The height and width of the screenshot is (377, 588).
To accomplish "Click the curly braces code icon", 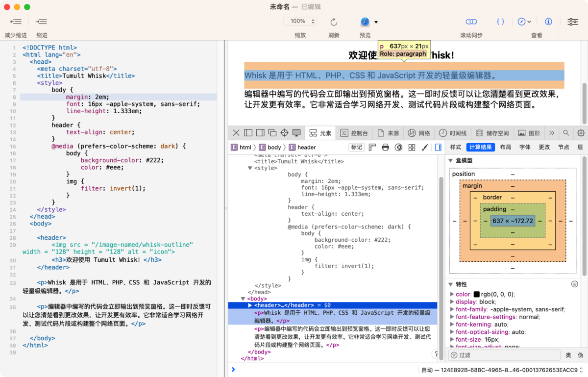I will pos(500,22).
